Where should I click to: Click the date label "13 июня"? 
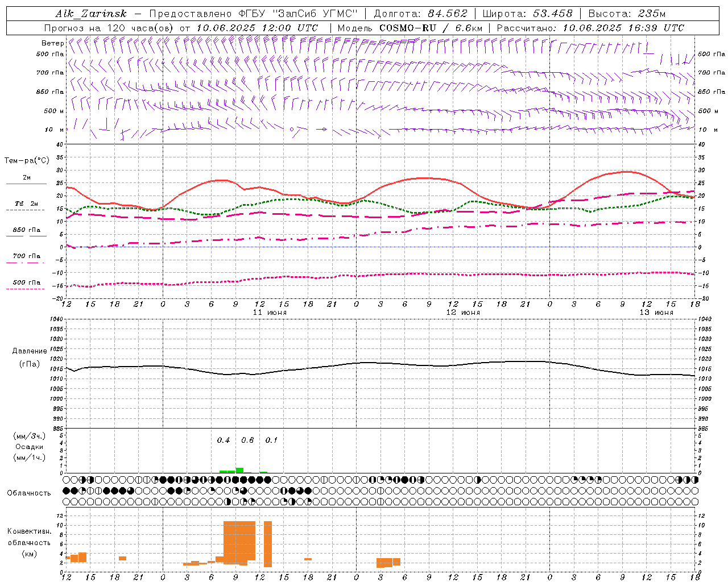656,313
